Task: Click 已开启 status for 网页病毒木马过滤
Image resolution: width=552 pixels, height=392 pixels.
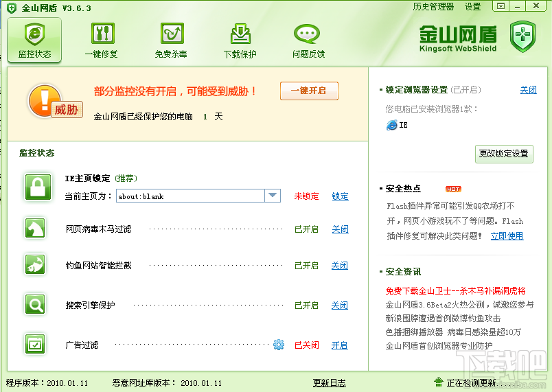Action: 306,229
